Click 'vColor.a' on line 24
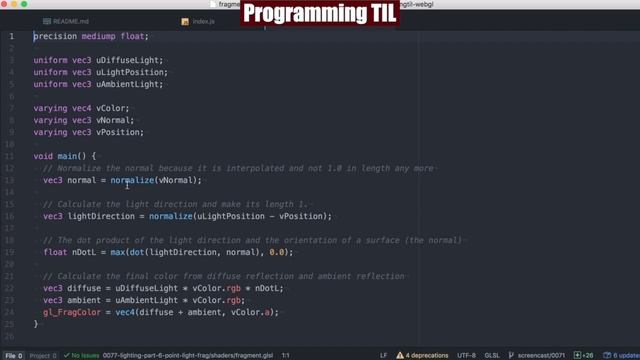Screen dimensions: 640x360 coord(250,312)
